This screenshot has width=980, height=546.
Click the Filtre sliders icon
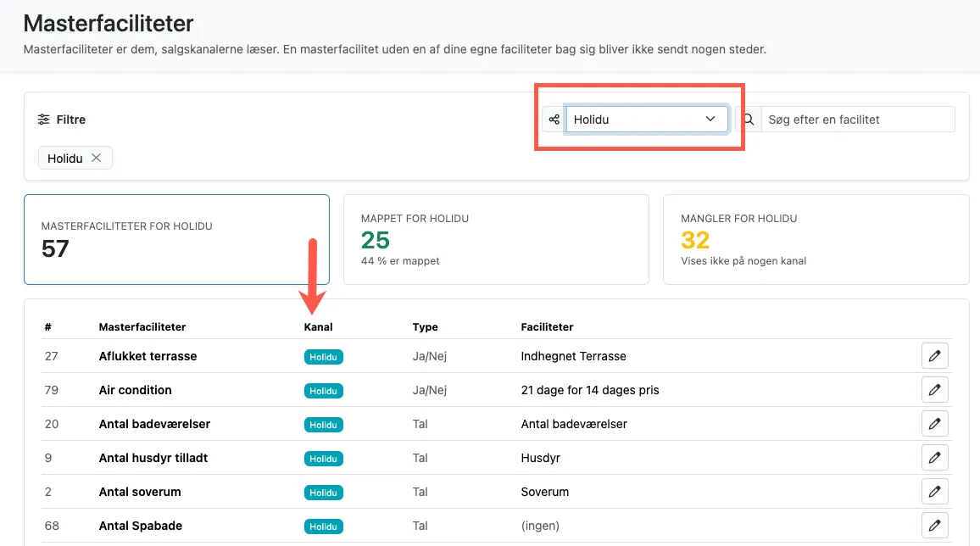point(43,120)
